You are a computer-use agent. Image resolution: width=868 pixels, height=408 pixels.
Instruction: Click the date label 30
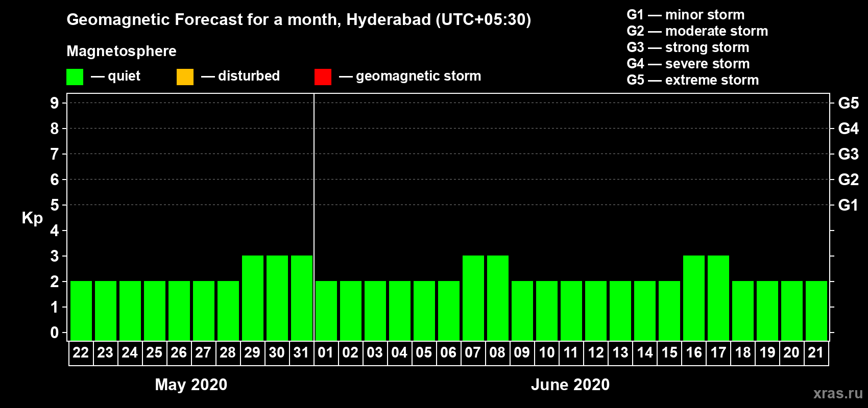(x=277, y=352)
